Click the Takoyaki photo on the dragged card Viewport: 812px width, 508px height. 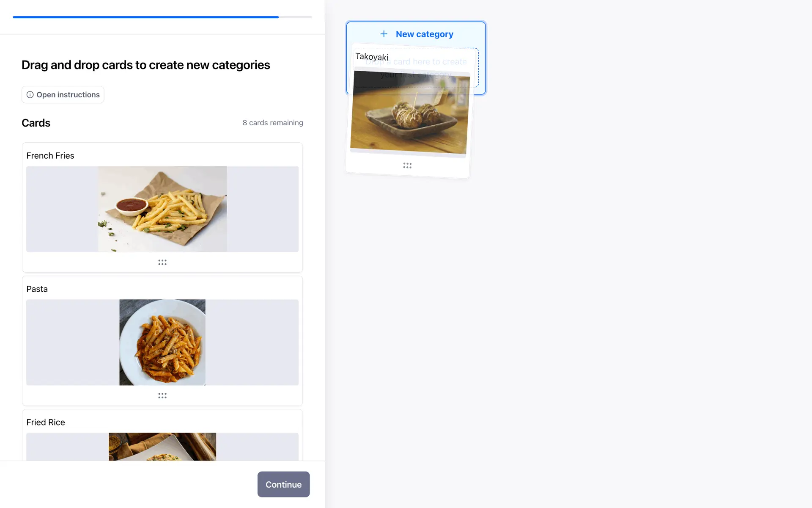[x=410, y=112]
